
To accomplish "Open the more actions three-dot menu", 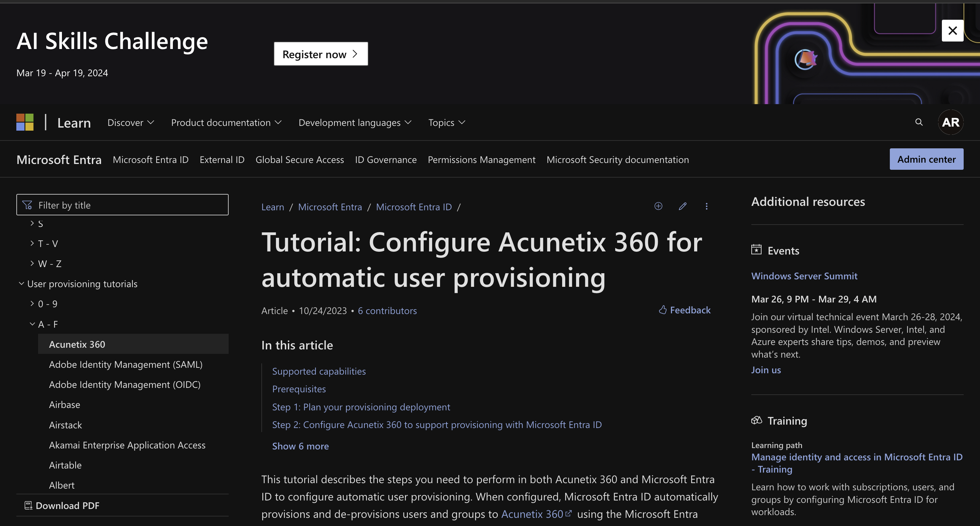I will (706, 206).
